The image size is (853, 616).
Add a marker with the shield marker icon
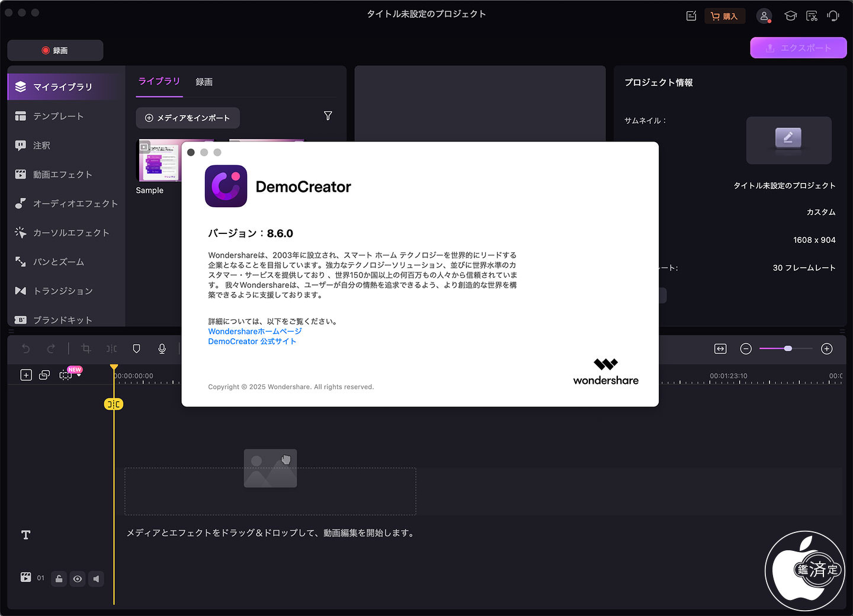(x=136, y=348)
